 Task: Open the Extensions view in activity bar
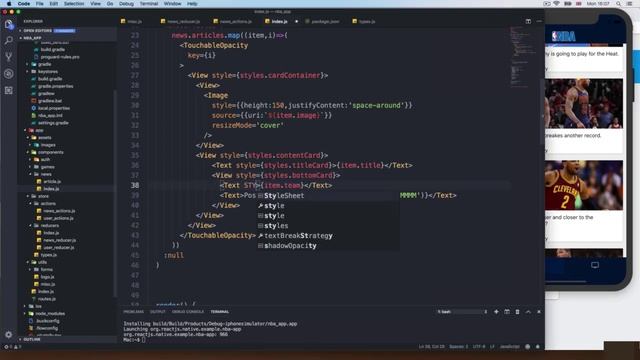[9, 90]
